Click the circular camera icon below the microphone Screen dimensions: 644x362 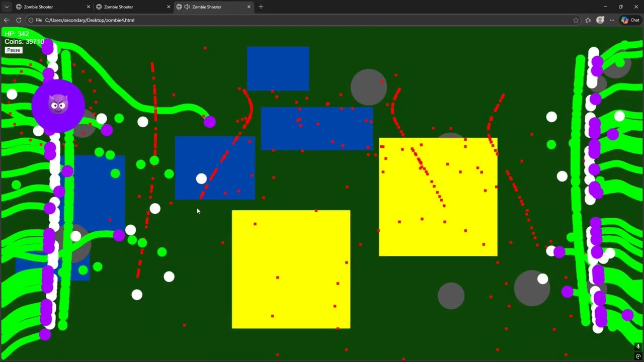638,356
